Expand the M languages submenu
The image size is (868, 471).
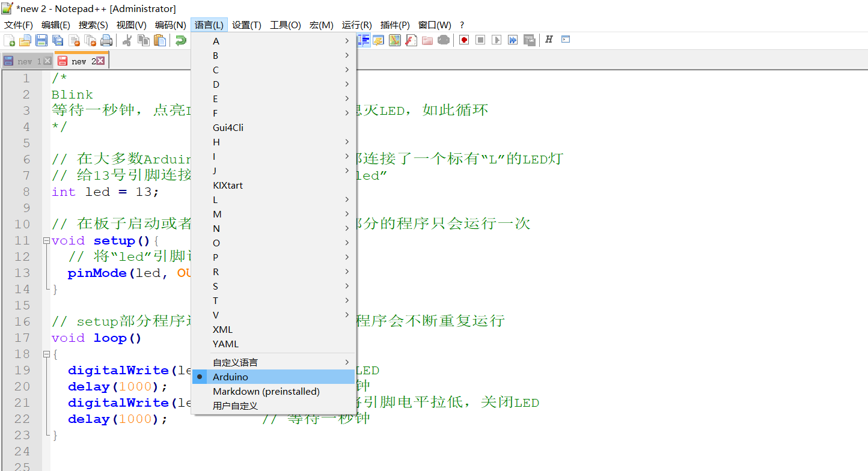click(x=274, y=214)
